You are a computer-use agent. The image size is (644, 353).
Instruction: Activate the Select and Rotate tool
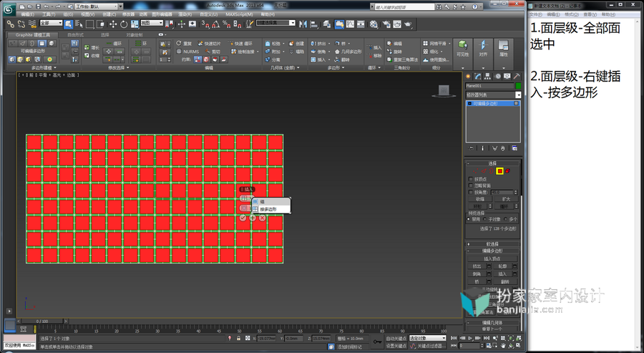coord(124,24)
